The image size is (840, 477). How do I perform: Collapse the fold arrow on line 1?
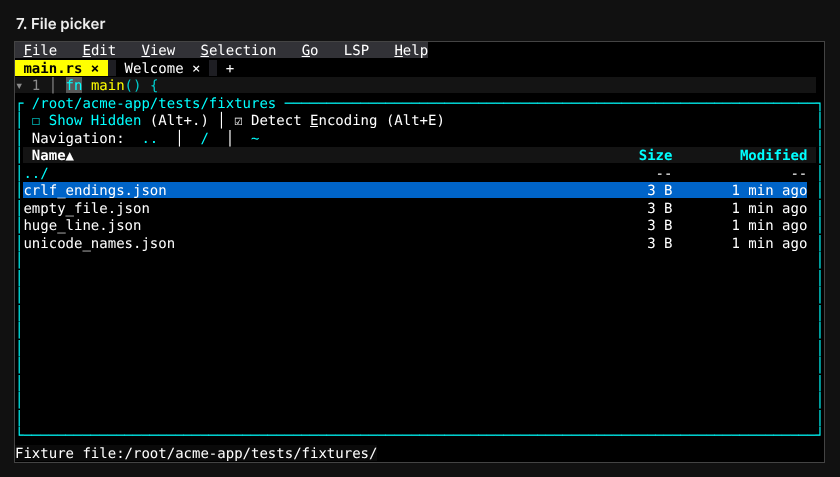[x=19, y=86]
